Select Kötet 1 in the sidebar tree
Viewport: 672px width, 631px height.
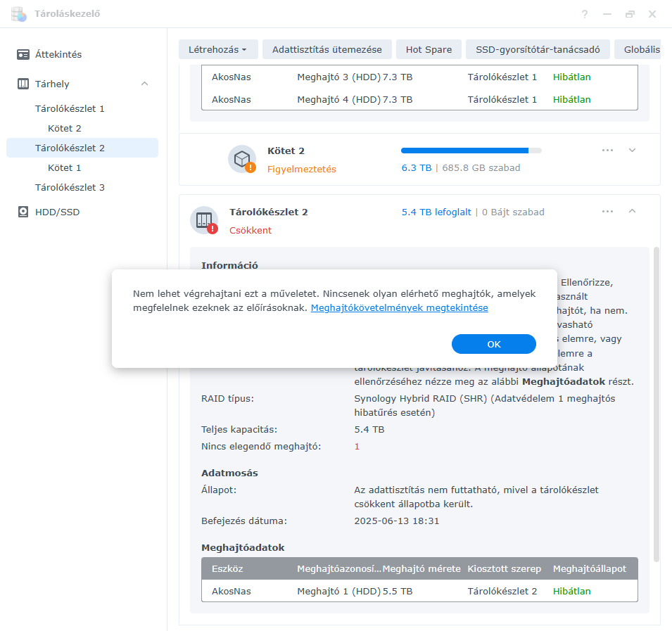[x=64, y=167]
